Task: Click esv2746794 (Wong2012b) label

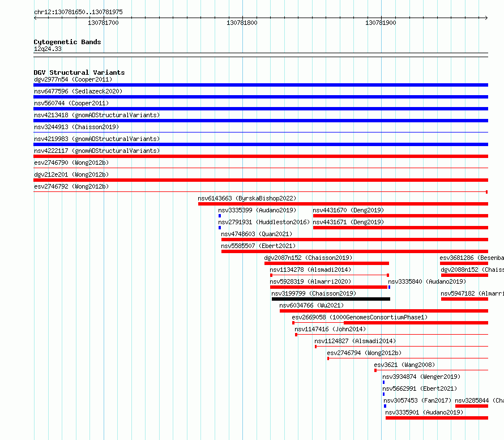Action: click(x=364, y=353)
